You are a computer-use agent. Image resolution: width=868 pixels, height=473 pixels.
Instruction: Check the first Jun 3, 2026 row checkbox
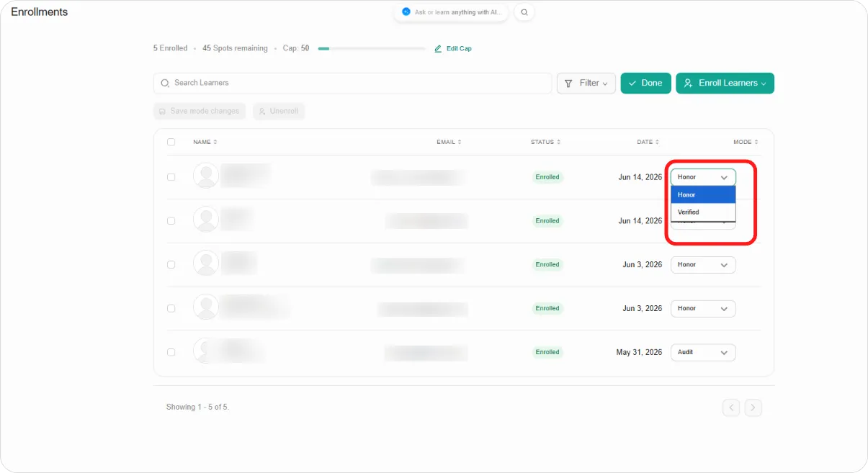coord(171,265)
